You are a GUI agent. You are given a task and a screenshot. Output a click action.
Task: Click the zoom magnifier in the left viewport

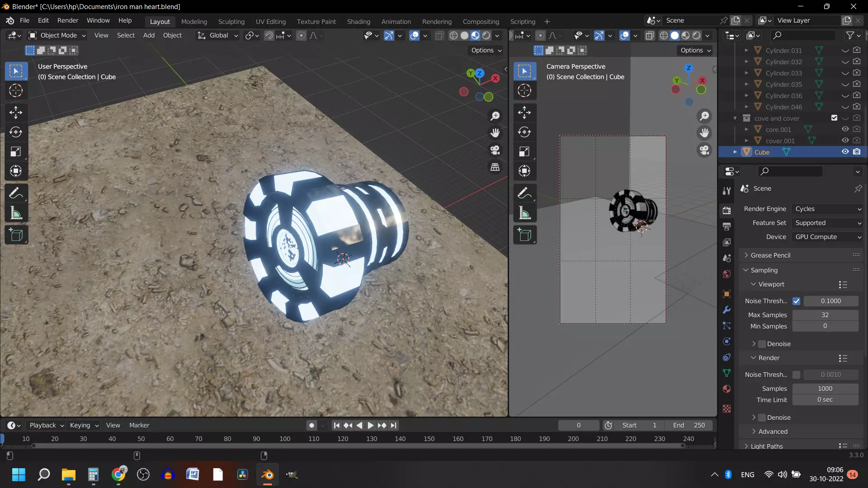[495, 116]
